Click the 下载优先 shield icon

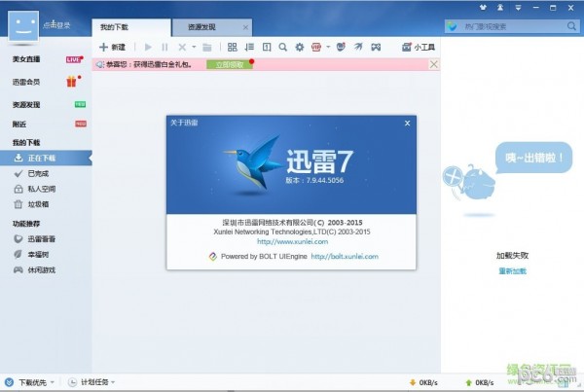pyautogui.click(x=10, y=382)
